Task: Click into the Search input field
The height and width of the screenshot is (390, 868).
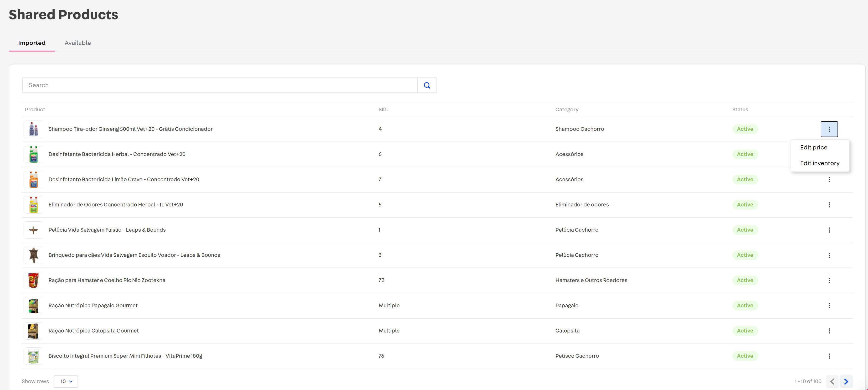Action: coord(219,85)
